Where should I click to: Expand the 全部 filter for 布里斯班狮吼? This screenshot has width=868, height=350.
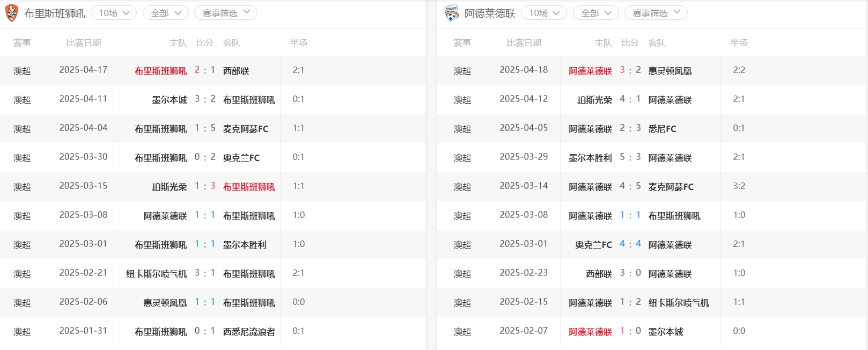(165, 13)
